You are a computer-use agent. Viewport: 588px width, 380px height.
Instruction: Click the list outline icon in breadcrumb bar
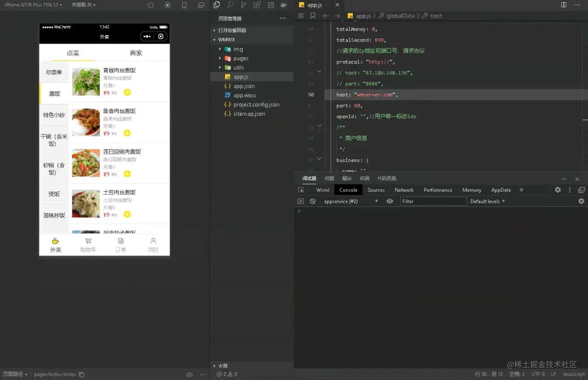click(300, 16)
